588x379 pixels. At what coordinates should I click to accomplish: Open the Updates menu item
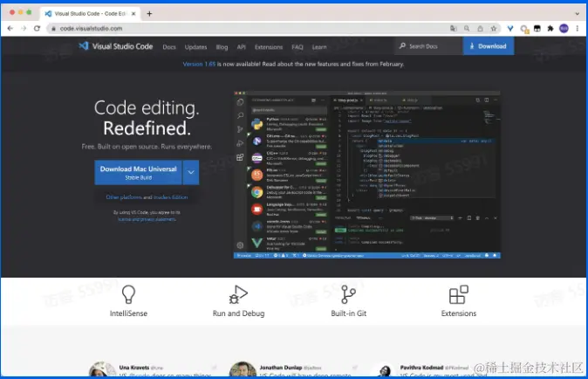pyautogui.click(x=195, y=47)
